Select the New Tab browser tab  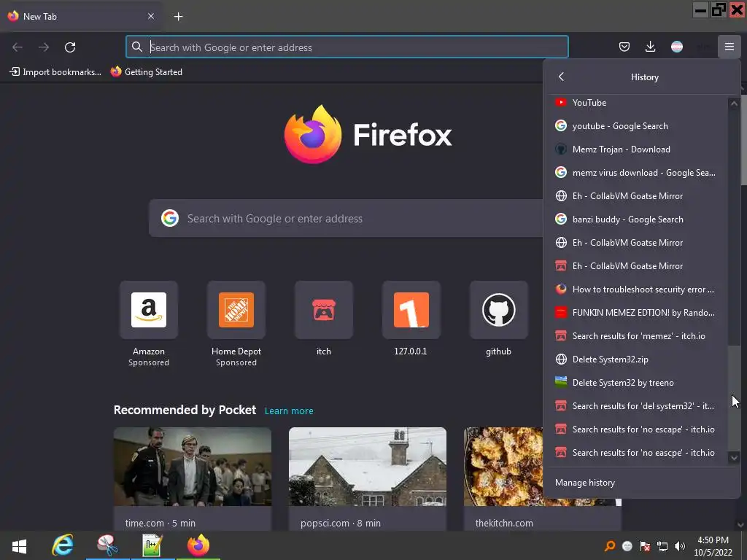tap(81, 17)
